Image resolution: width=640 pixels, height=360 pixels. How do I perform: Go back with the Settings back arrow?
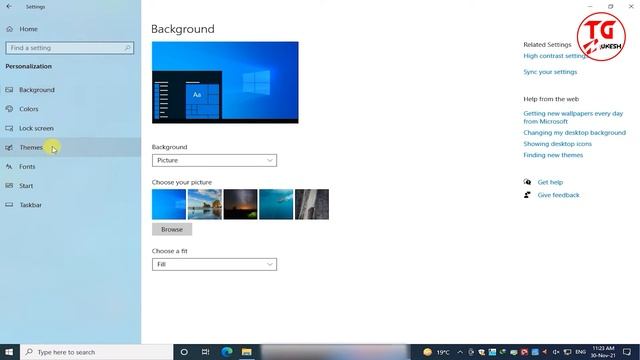coord(9,7)
